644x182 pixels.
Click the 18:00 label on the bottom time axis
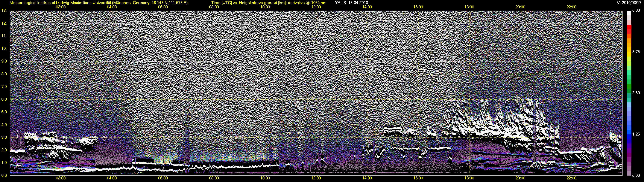469,178
